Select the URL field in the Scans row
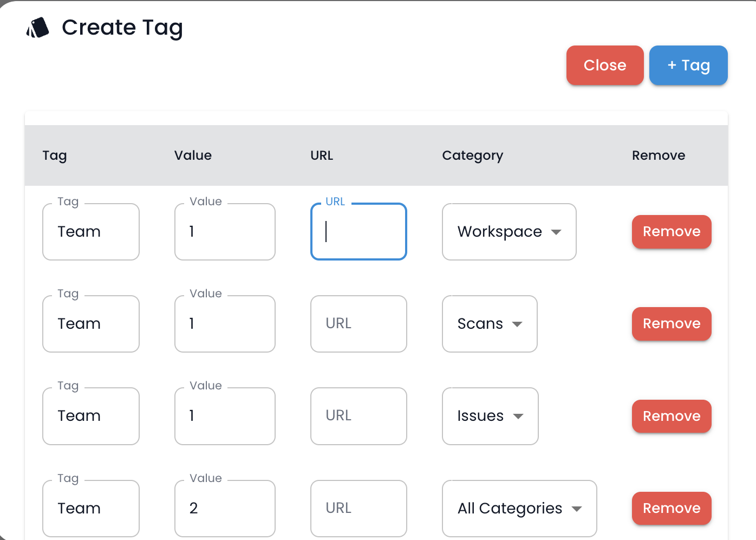The image size is (756, 540). point(358,324)
